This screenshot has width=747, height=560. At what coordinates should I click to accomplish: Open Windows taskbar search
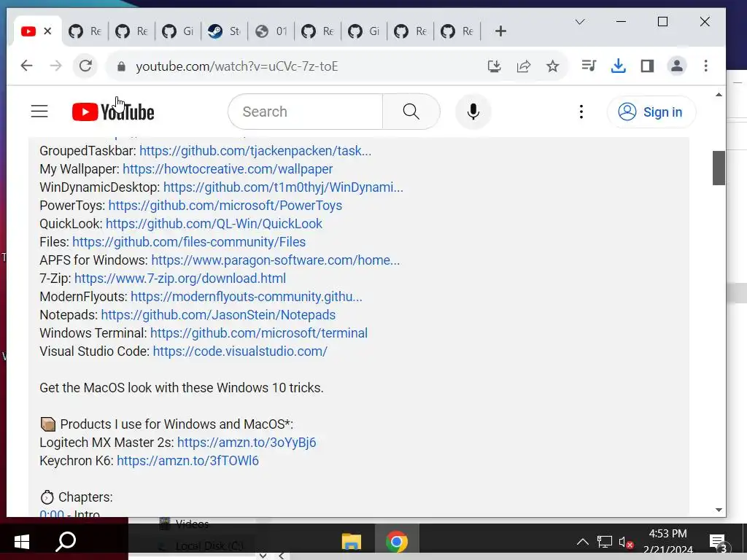[66, 542]
